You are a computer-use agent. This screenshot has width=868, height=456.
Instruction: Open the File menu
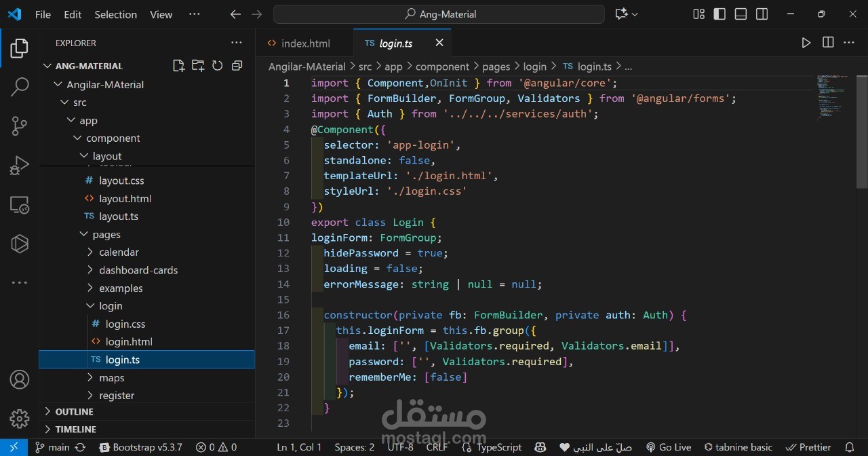click(43, 14)
